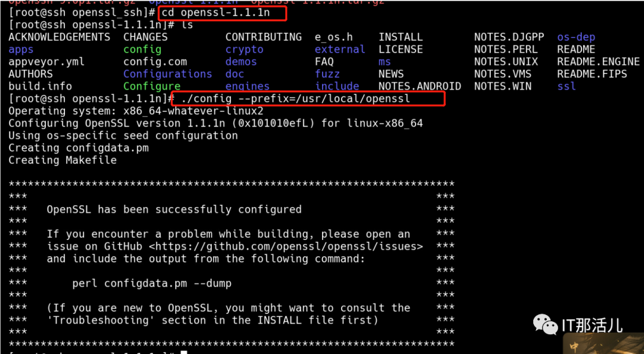Select the LICENSE file name
Viewport: 644px width, 354px height.
(x=401, y=50)
